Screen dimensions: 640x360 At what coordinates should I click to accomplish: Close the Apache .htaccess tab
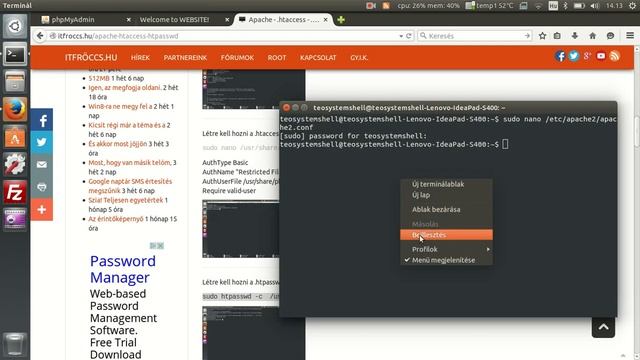tap(325, 20)
